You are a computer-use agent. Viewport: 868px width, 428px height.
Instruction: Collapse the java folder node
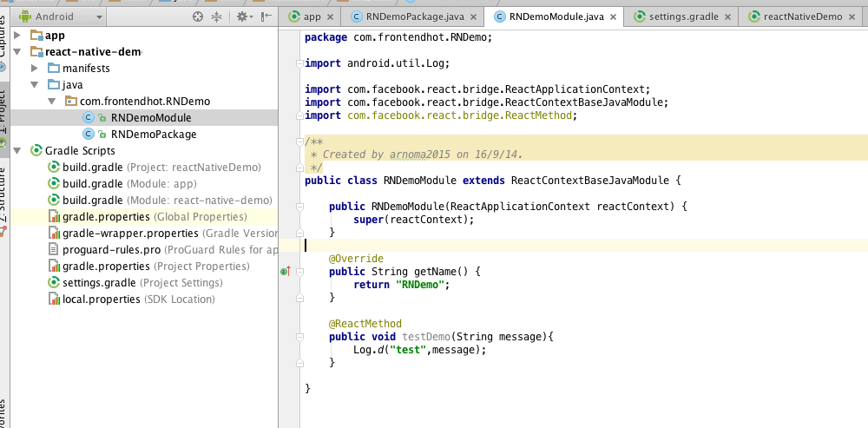coord(35,85)
